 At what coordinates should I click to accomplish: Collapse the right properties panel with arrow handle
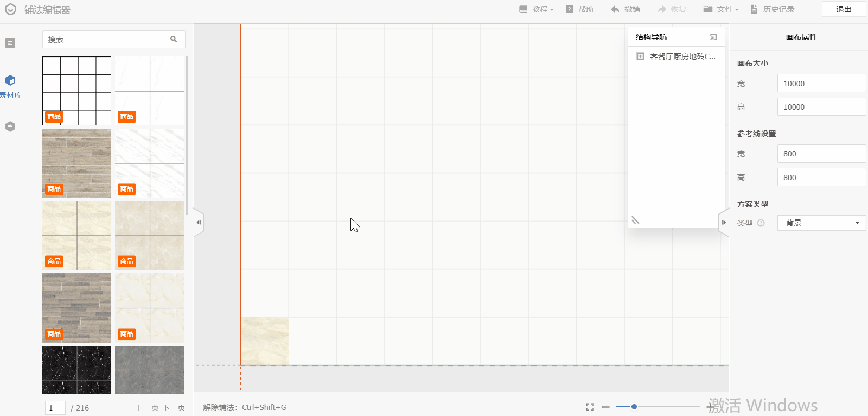[724, 223]
